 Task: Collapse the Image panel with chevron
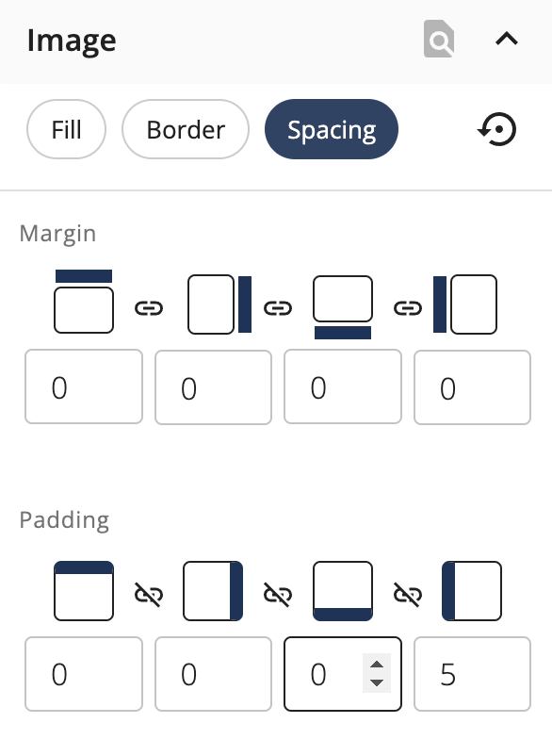(x=507, y=39)
